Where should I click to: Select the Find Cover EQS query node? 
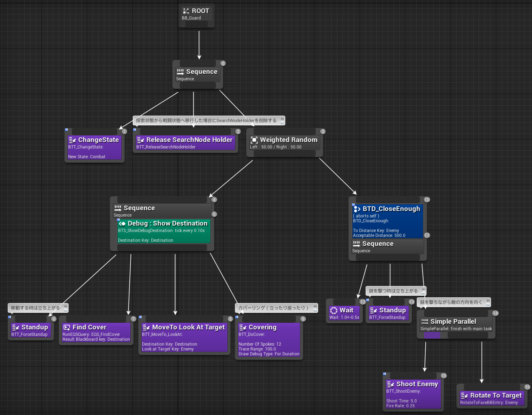pyautogui.click(x=96, y=332)
